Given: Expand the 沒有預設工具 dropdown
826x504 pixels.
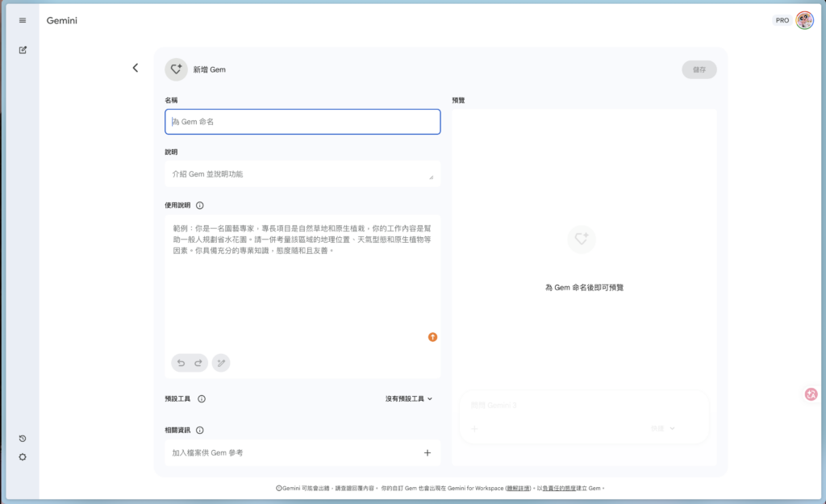Looking at the screenshot, I should tap(409, 398).
